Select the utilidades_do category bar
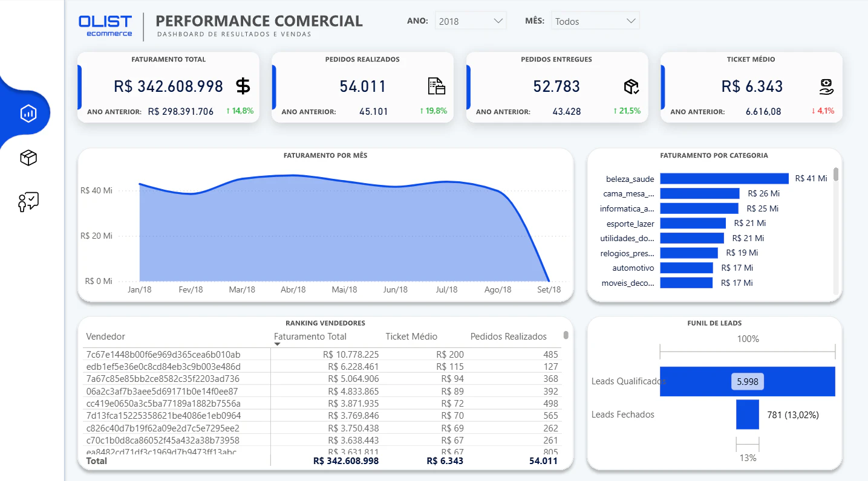Screen dimensions: 868x481 click(692, 238)
